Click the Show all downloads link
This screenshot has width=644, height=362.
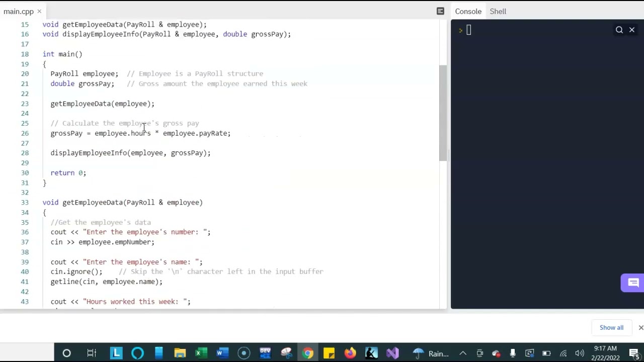pyautogui.click(x=611, y=327)
